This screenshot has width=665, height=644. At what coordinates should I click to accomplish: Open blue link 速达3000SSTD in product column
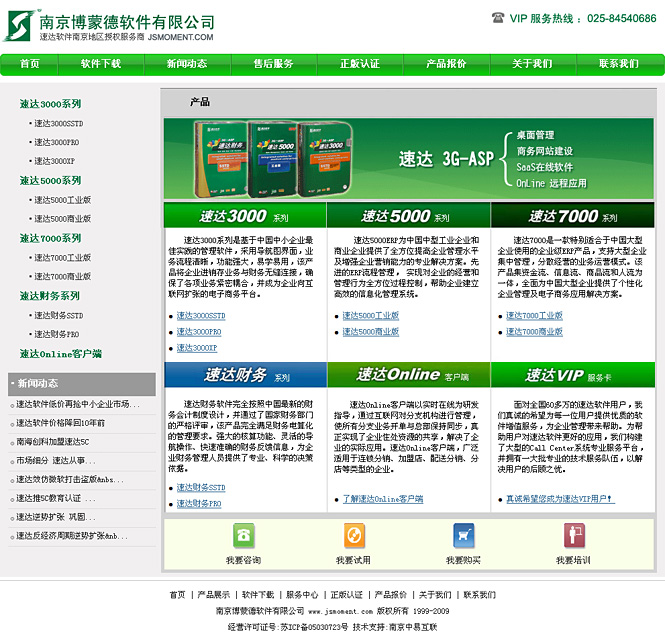(x=201, y=316)
